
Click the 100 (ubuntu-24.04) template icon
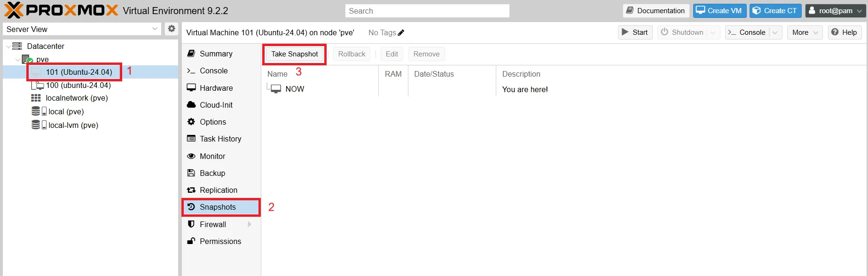point(37,85)
